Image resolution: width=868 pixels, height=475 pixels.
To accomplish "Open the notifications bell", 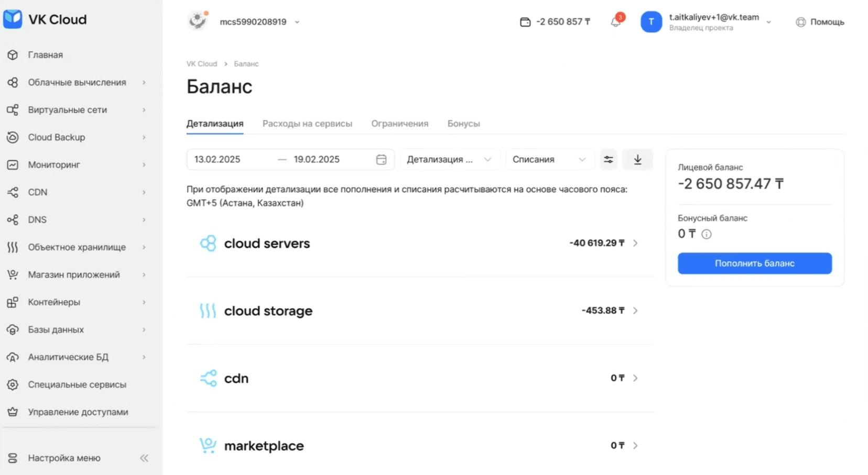I will 616,21.
